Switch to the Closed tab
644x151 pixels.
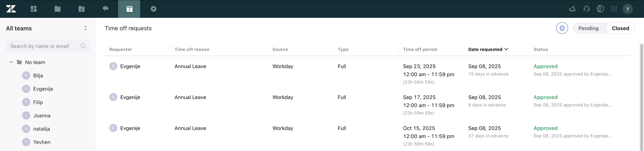point(620,28)
